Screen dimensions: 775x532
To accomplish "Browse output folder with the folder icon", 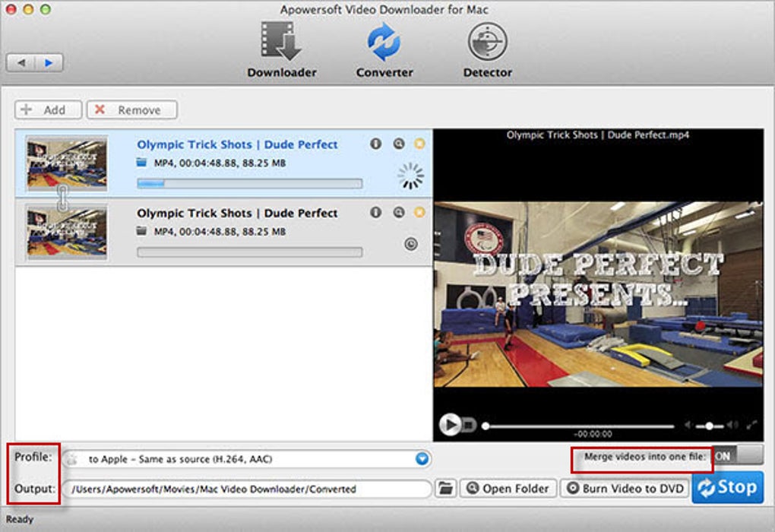I will [x=445, y=489].
